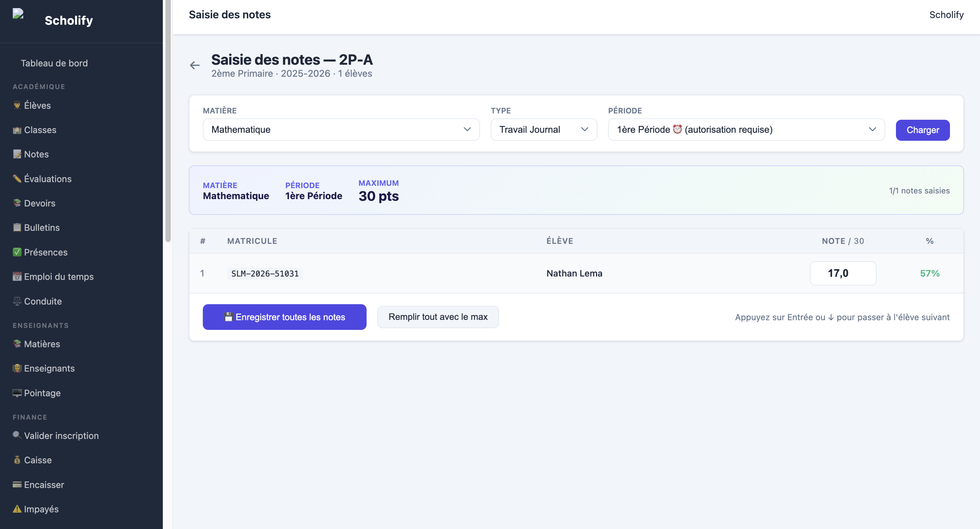Click the Charger button
Screen dimensions: 980x529
tap(923, 130)
